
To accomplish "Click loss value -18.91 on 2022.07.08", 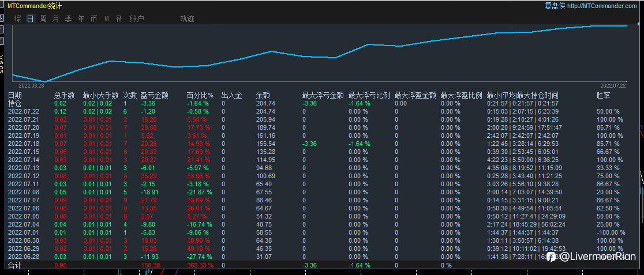I will pos(149,192).
